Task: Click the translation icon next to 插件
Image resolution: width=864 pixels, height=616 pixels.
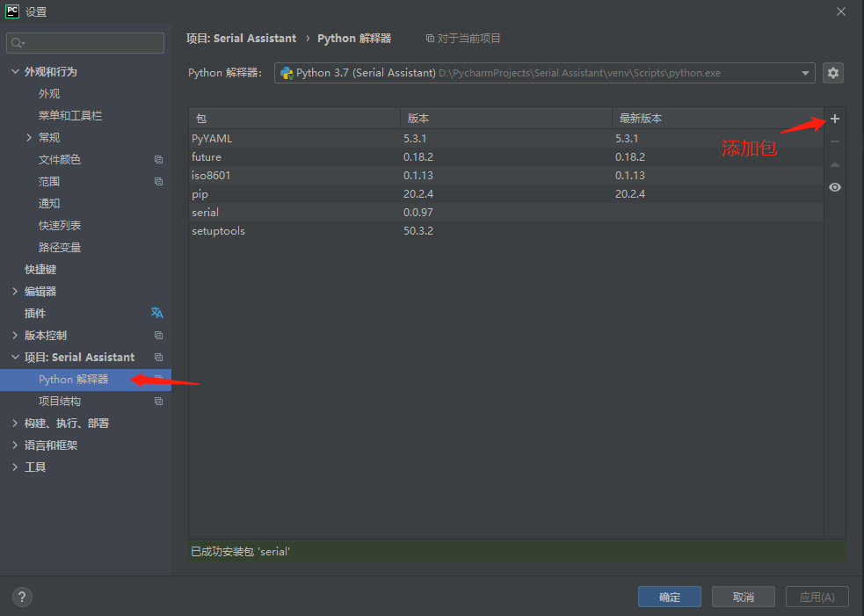Action: point(156,313)
